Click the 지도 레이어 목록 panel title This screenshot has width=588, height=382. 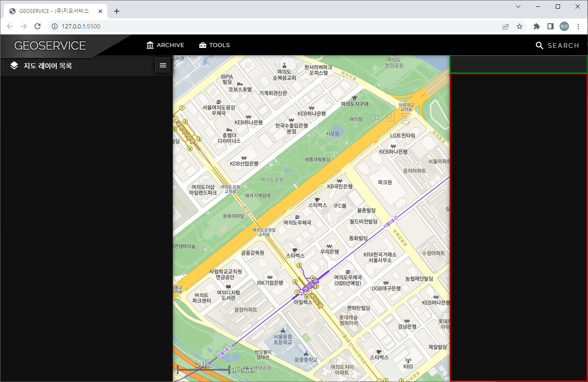48,66
